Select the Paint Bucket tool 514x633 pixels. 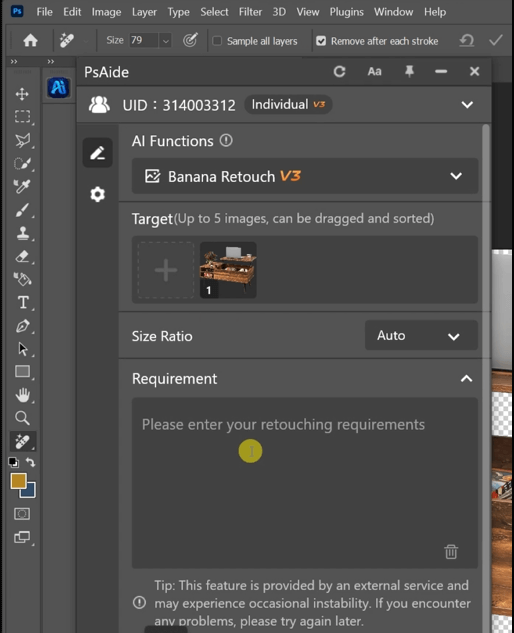pos(22,279)
